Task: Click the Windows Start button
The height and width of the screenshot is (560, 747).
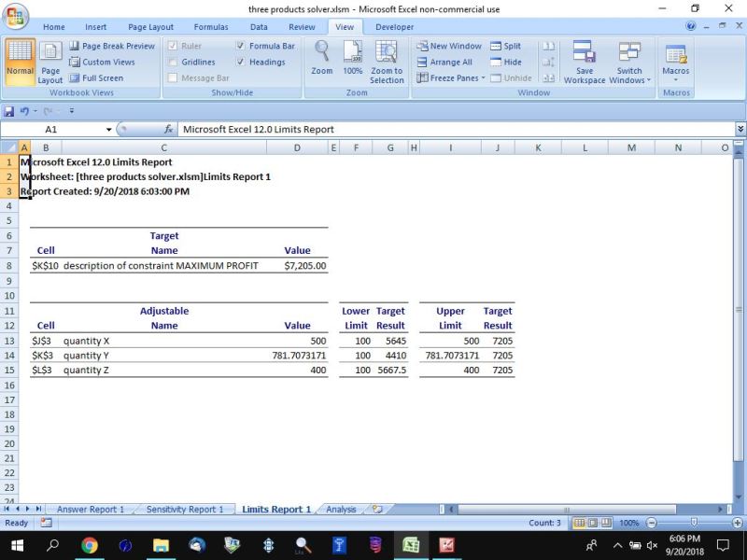Action: pyautogui.click(x=18, y=545)
